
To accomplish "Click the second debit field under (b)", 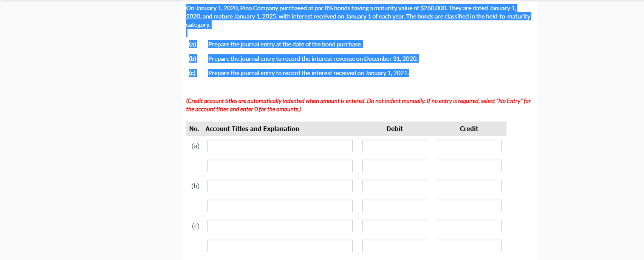I will click(395, 206).
